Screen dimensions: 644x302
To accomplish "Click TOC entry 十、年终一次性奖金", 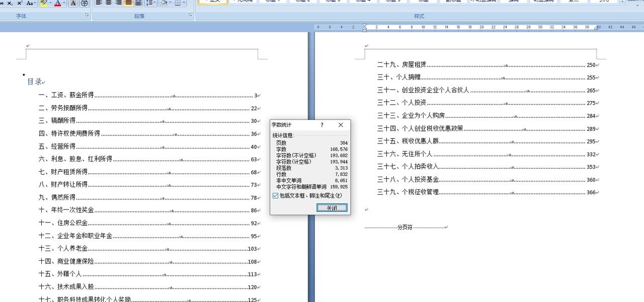I will click(149, 210).
